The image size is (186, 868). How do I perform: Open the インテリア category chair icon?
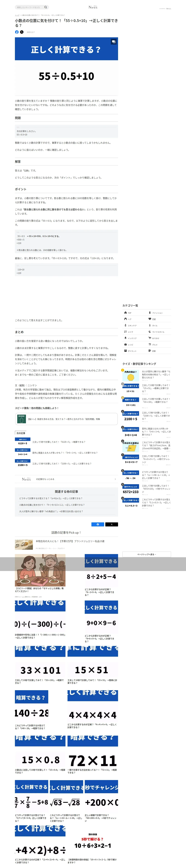click(126, 338)
